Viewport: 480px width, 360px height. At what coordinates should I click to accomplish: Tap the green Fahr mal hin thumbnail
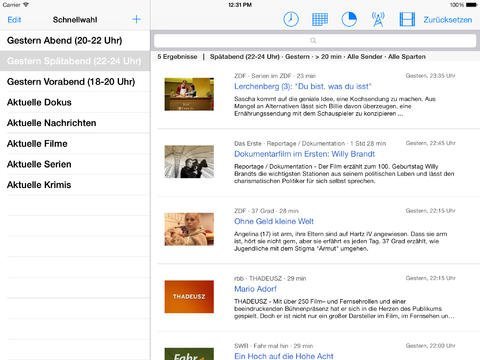pyautogui.click(x=189, y=354)
